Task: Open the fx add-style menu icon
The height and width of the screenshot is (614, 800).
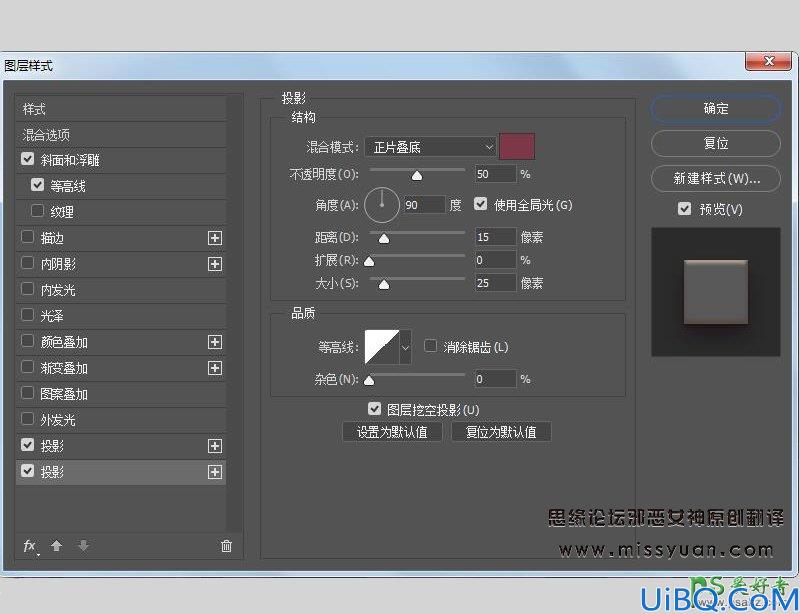Action: click(31, 546)
